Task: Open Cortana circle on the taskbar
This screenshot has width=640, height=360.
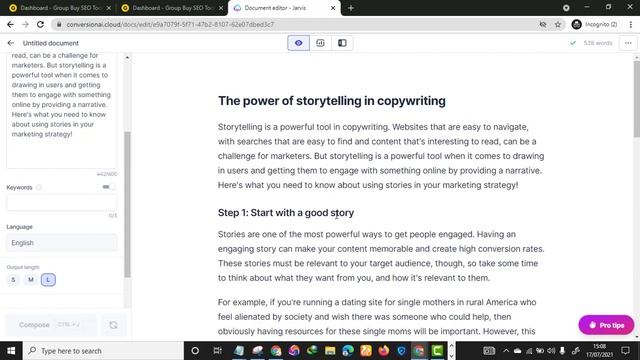Action: (x=195, y=351)
